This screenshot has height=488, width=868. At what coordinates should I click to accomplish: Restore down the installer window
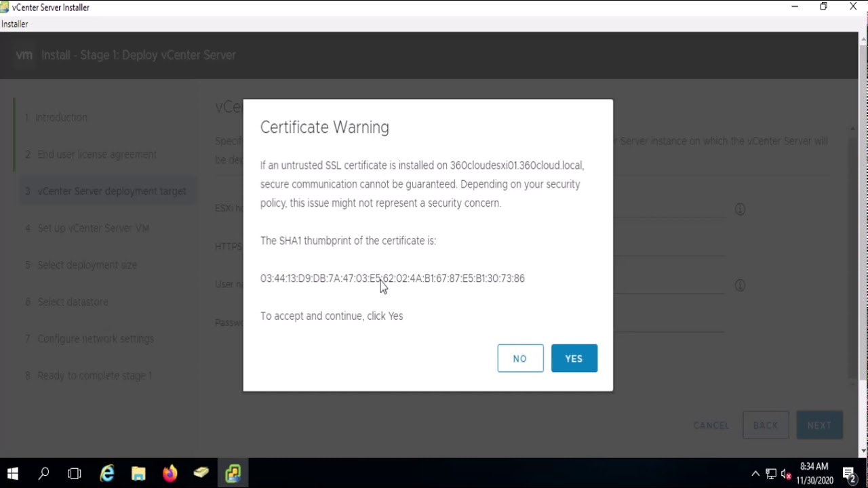coord(824,7)
